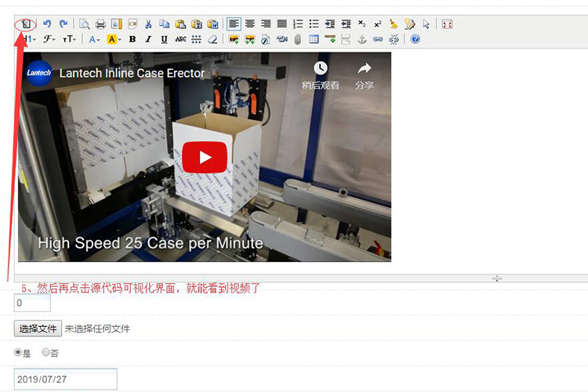The height and width of the screenshot is (392, 588).
Task: Remove the hyperlink with the unlink icon
Action: [394, 39]
